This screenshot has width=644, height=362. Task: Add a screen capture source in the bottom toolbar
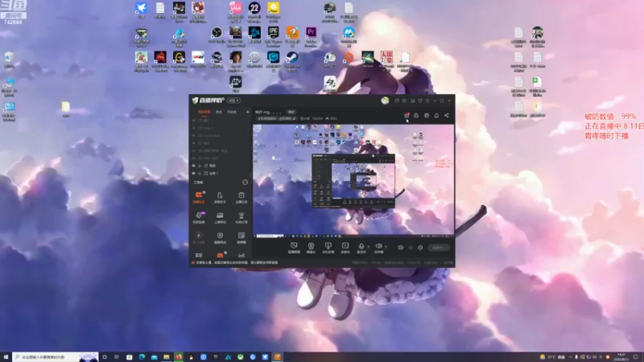pos(294,247)
